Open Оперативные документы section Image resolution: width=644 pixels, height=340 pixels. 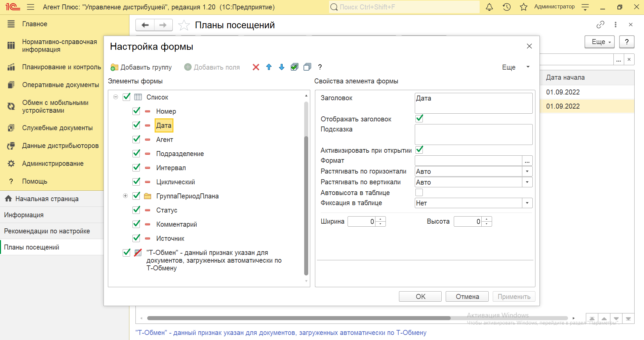(x=61, y=85)
